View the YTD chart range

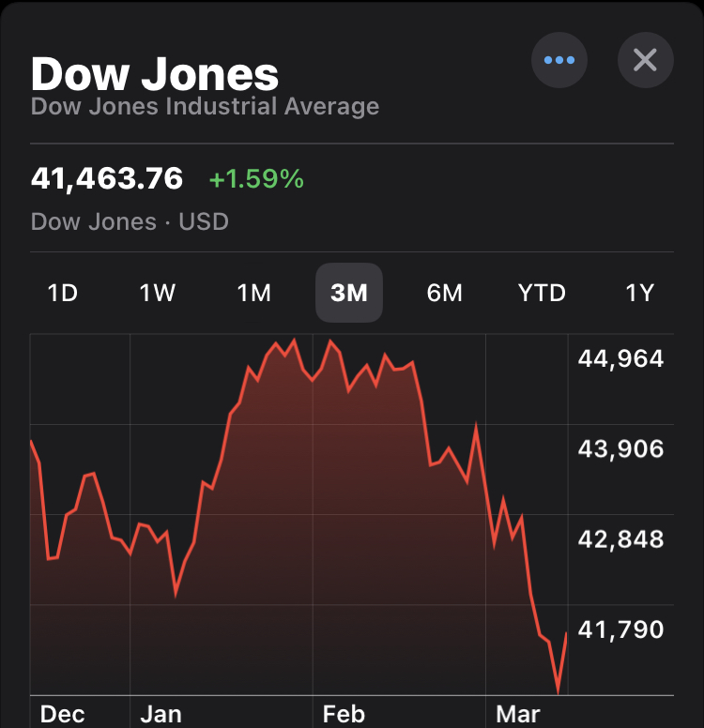[x=543, y=293]
